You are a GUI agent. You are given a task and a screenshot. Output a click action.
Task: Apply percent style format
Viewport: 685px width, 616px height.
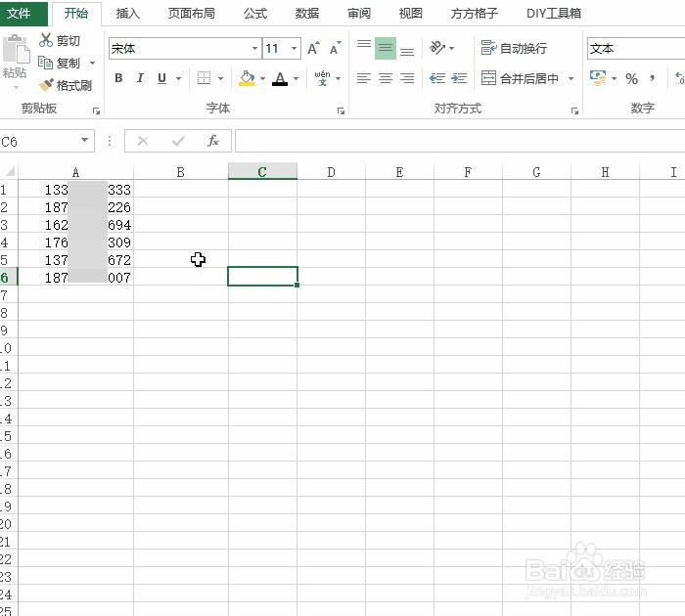click(631, 78)
